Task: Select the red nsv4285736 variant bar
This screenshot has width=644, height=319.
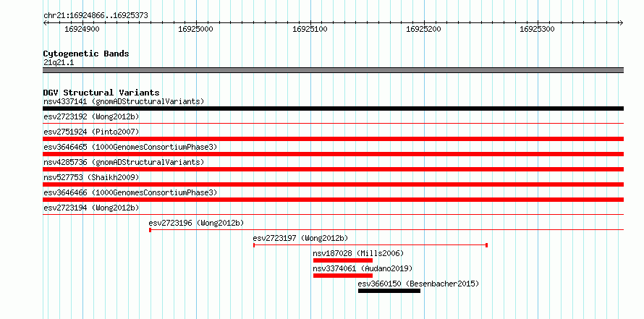Action: tap(333, 169)
